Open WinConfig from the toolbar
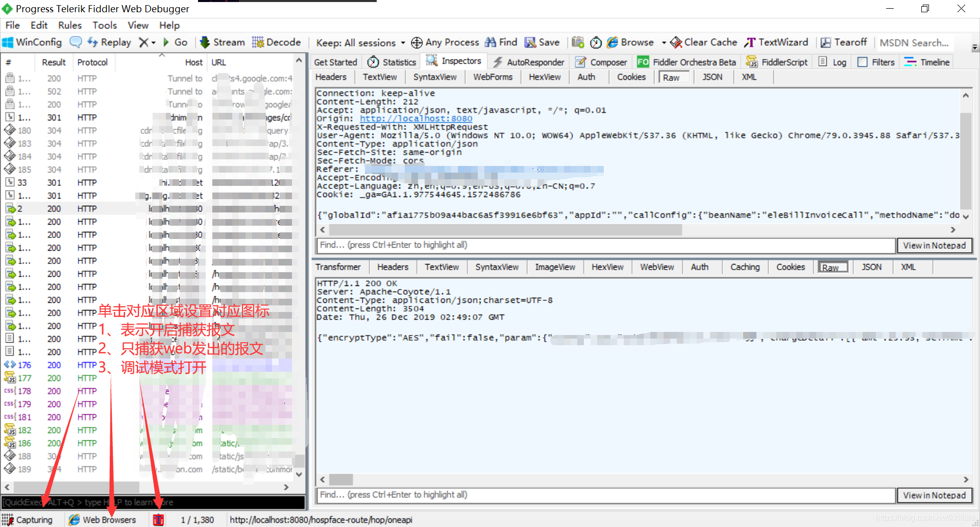The image size is (980, 527). [x=32, y=42]
